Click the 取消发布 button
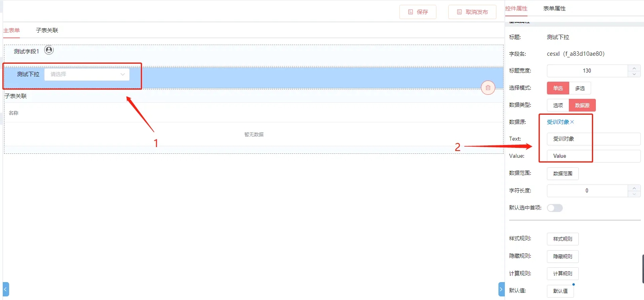 [x=472, y=12]
